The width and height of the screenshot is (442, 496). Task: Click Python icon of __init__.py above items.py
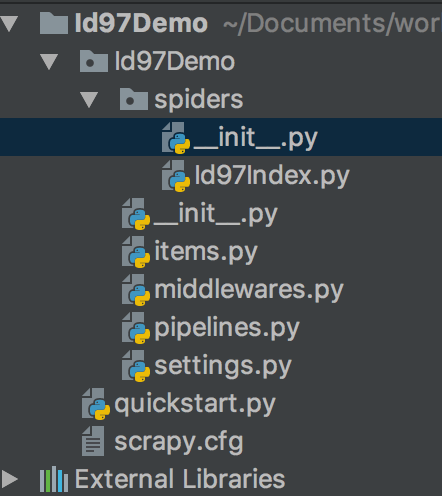[x=136, y=214]
